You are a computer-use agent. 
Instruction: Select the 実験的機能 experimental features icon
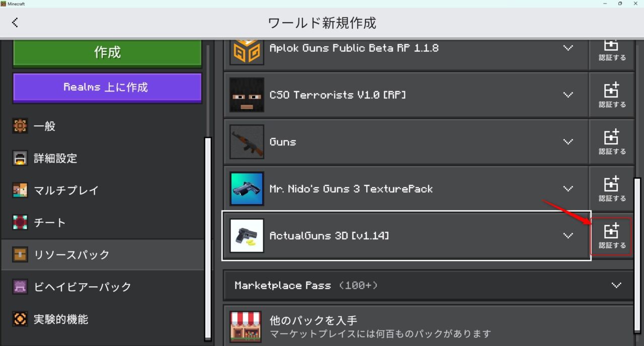pyautogui.click(x=20, y=319)
